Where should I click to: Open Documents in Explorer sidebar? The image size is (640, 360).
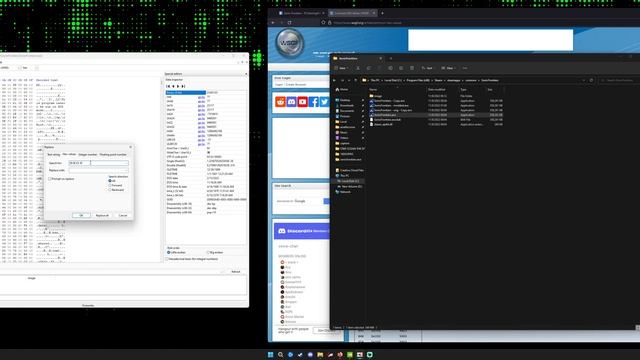pos(344,111)
